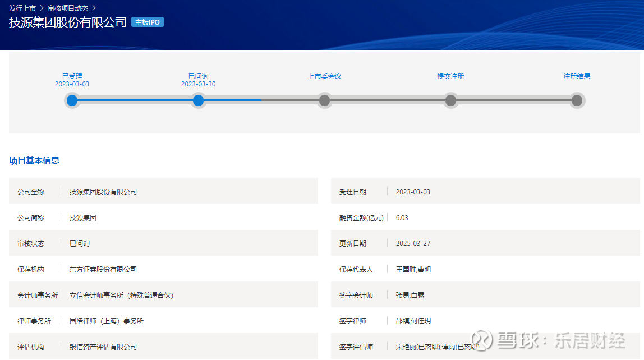Click the company title 技源集团股份有限公司 in header

point(68,22)
